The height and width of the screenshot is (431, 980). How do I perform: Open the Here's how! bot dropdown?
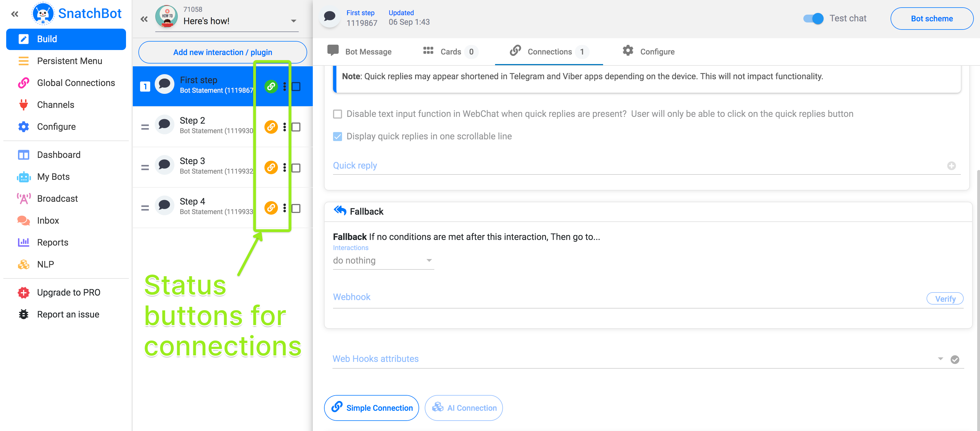(293, 21)
